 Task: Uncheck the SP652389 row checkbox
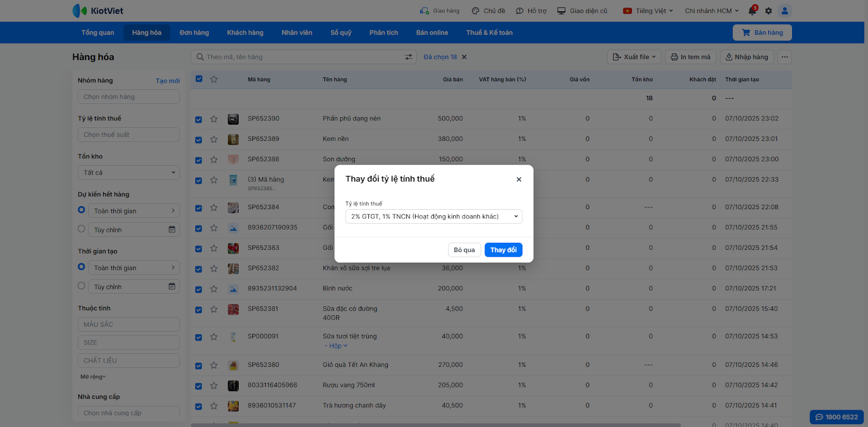coord(199,139)
